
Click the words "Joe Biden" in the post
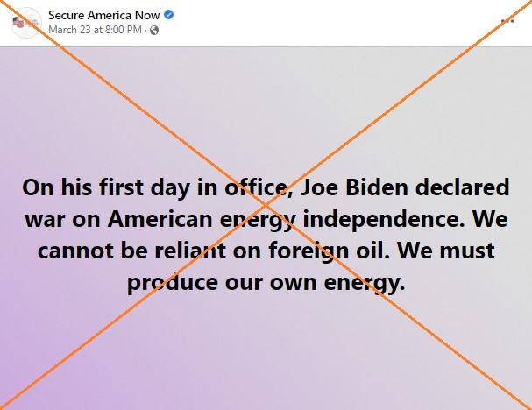[x=354, y=187]
